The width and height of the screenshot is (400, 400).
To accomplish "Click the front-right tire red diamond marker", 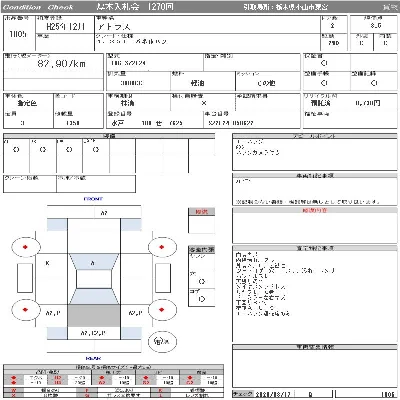I will (x=162, y=247).
